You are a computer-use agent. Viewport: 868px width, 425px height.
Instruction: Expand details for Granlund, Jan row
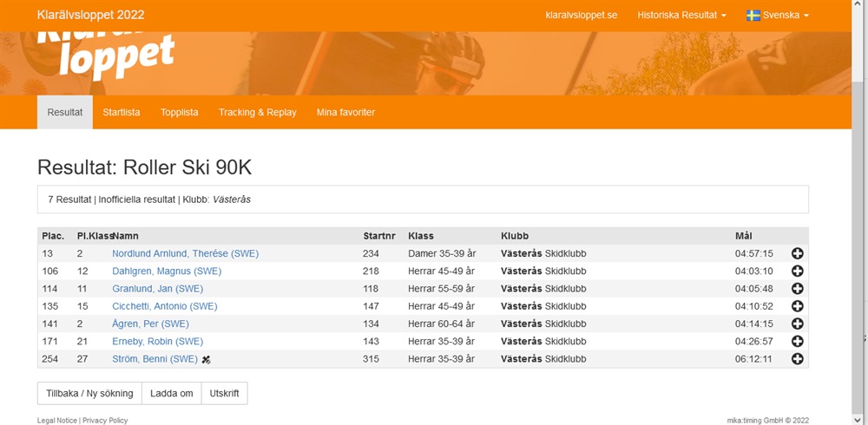797,288
